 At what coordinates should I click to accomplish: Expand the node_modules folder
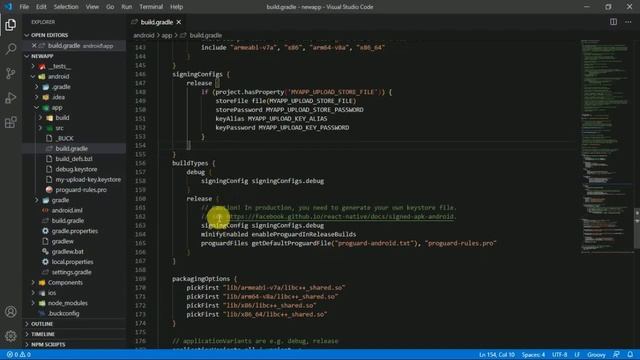(x=74, y=303)
